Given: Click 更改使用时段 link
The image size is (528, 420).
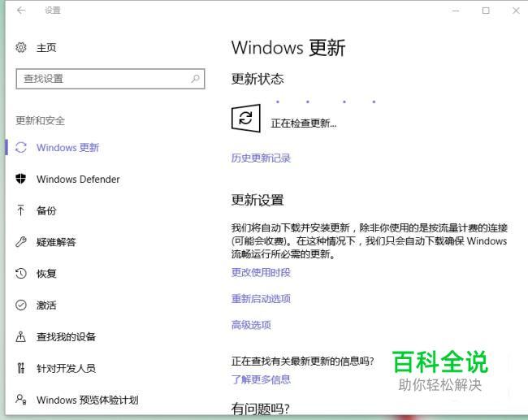Looking at the screenshot, I should point(261,272).
